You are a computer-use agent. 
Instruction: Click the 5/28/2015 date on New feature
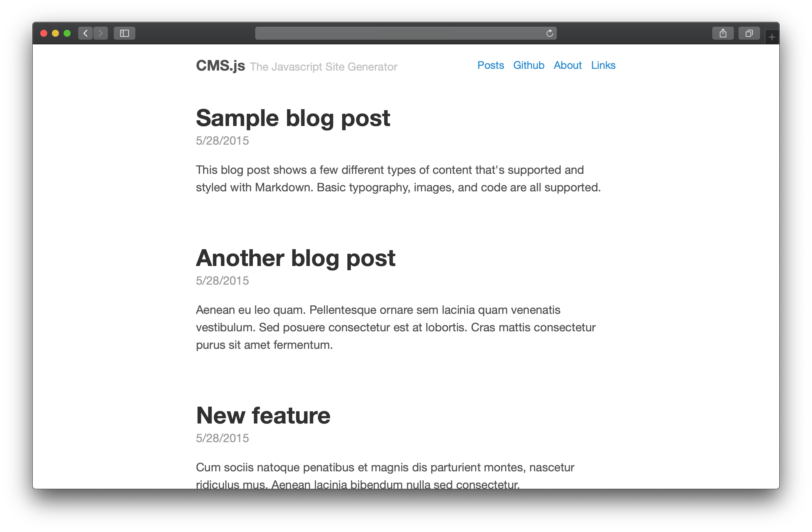tap(221, 437)
